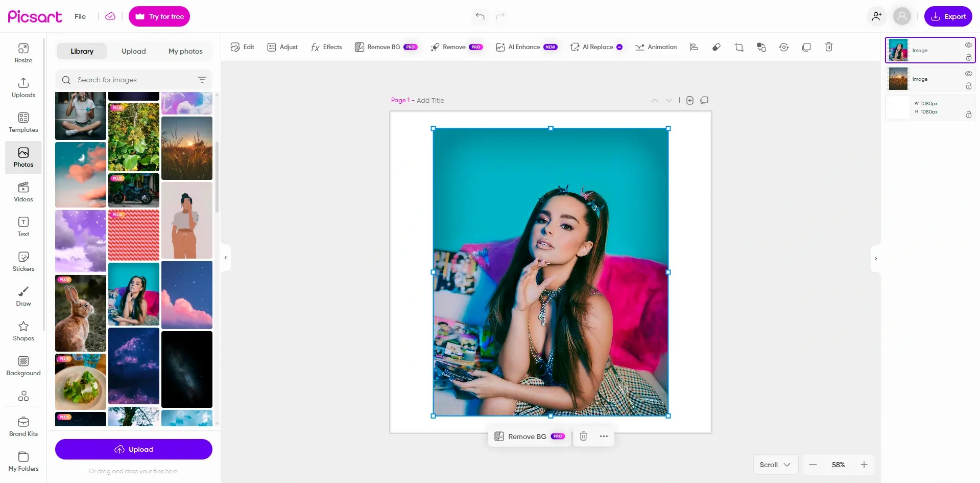Select the Text tool in sidebar
This screenshot has height=483, width=980.
pos(23,227)
